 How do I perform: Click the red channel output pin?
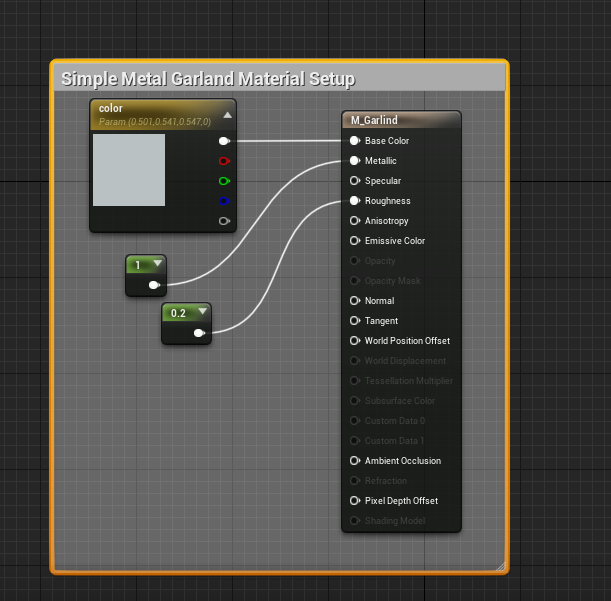tap(224, 161)
